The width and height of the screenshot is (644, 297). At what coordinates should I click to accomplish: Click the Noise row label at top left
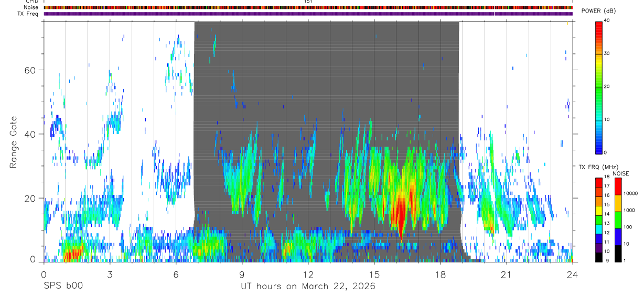(x=31, y=7)
